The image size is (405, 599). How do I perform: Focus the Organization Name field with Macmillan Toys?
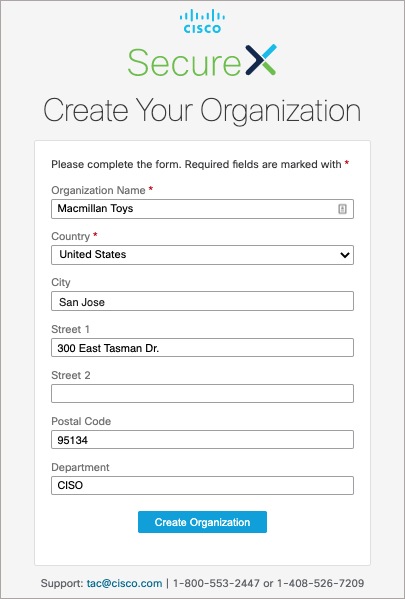[202, 209]
